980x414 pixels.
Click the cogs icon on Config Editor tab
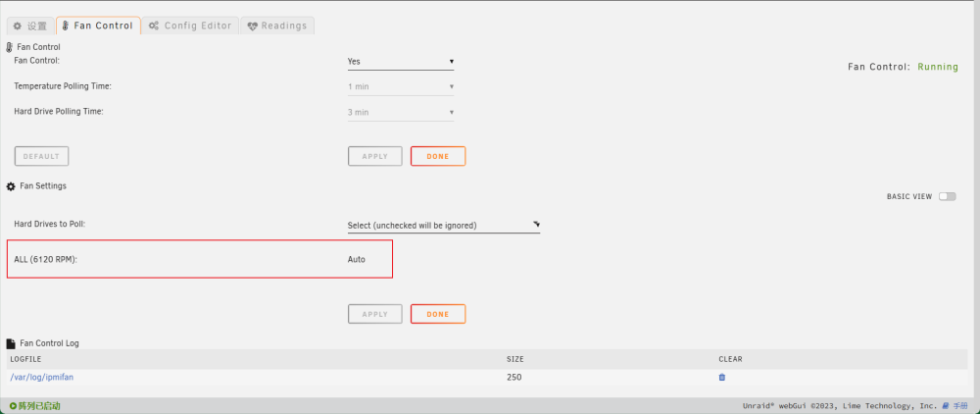pos(153,26)
